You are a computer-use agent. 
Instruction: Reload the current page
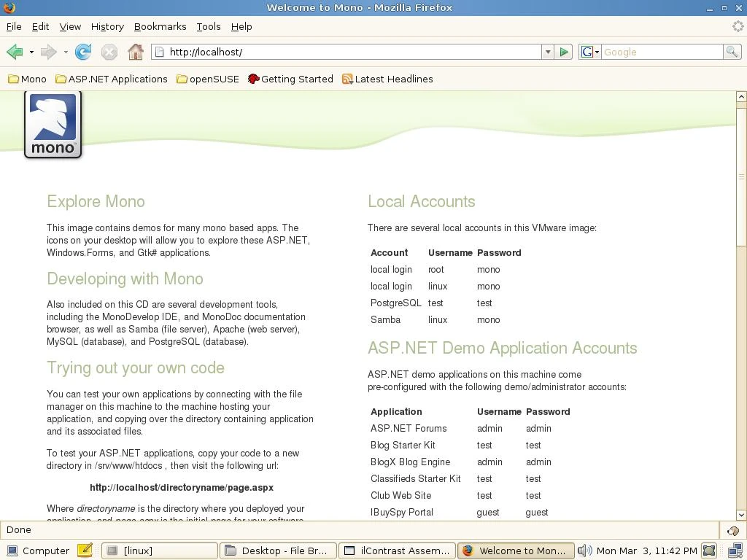83,52
